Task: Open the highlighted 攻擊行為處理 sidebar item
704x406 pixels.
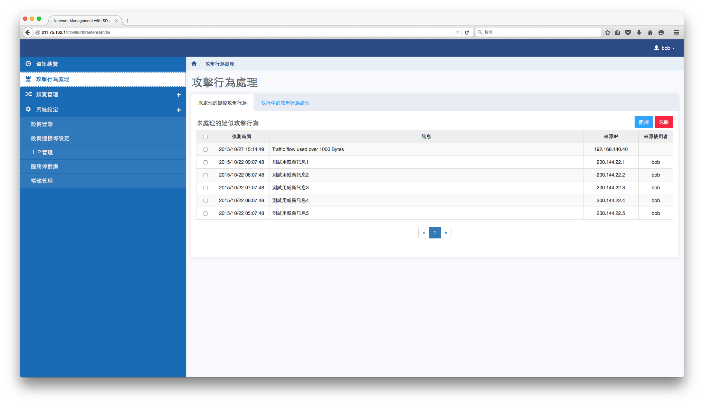Action: click(103, 79)
